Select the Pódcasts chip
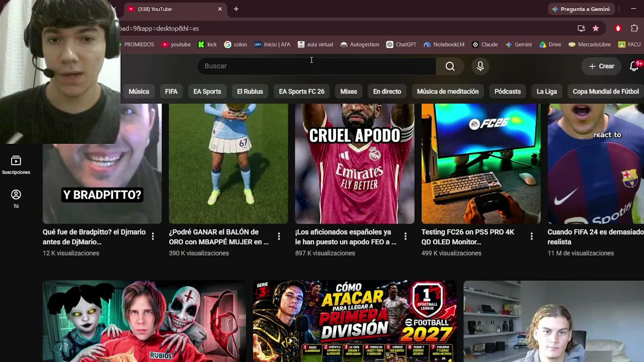Screen dimensions: 644x362 (508, 92)
